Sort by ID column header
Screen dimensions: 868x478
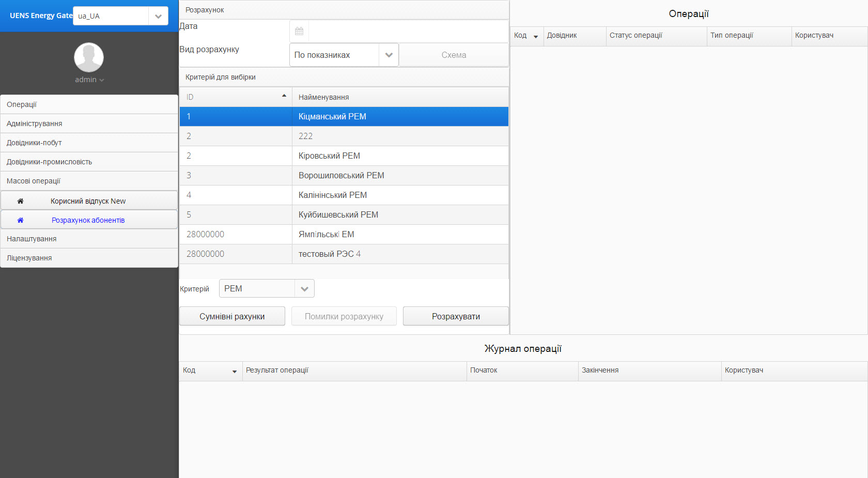point(236,97)
